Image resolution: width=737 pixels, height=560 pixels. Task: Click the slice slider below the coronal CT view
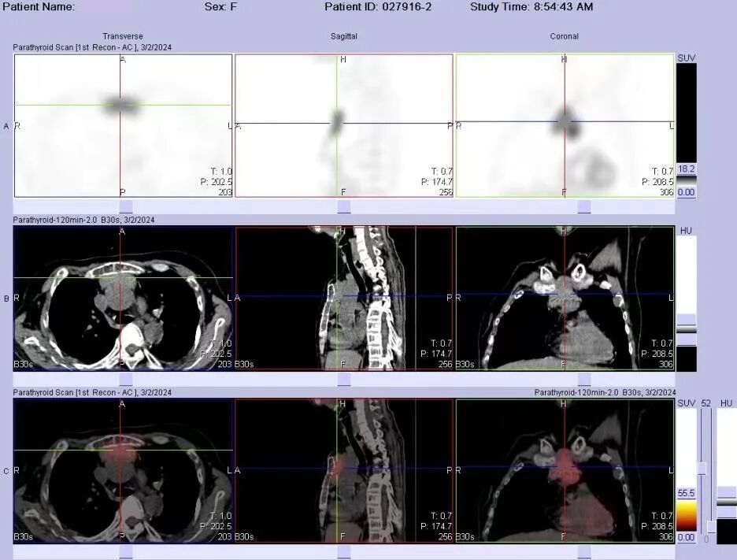point(584,379)
